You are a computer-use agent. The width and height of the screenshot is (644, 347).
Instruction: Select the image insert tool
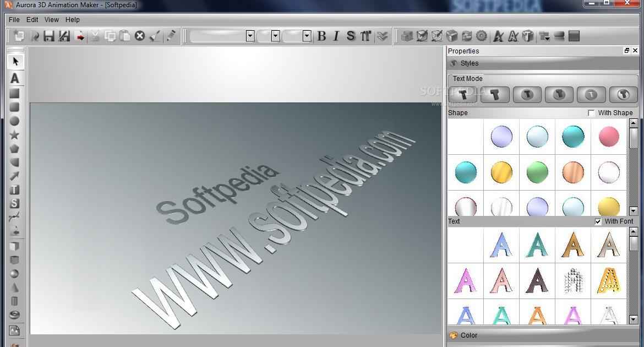pos(14,330)
